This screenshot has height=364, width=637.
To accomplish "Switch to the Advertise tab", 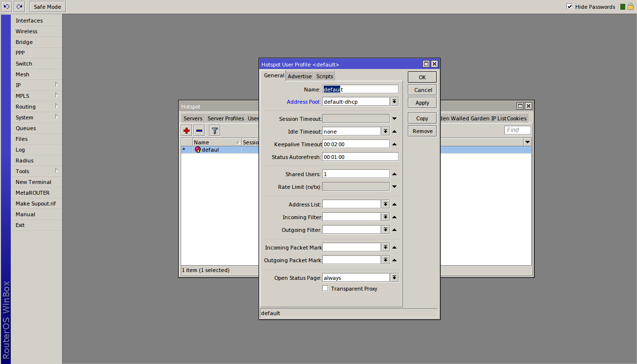I will tap(300, 76).
